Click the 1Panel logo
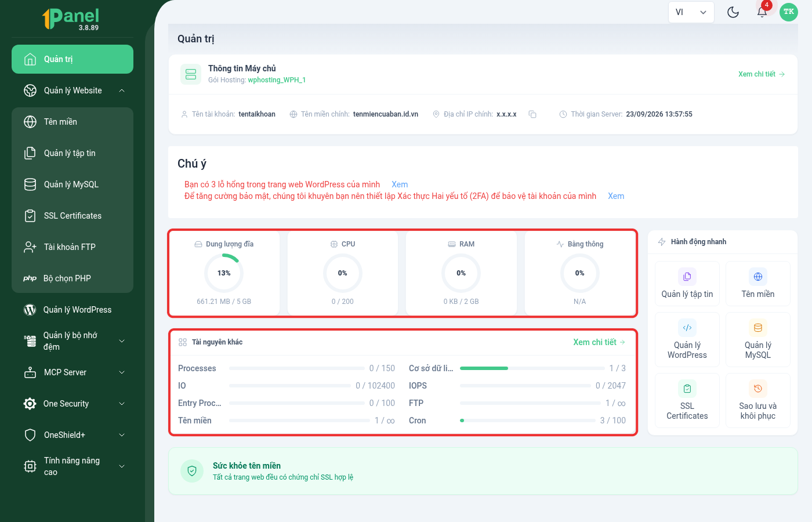 point(71,19)
